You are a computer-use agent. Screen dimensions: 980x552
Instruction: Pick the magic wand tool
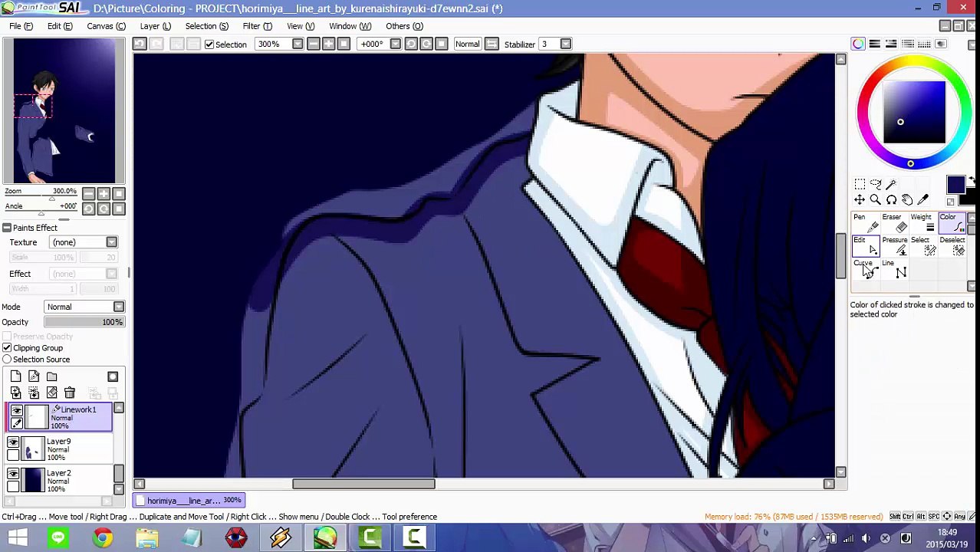pyautogui.click(x=892, y=184)
